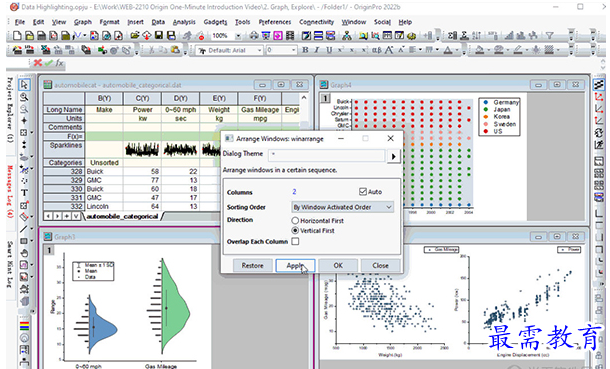Open the Graph menu
The width and height of the screenshot is (610, 369).
[x=82, y=22]
